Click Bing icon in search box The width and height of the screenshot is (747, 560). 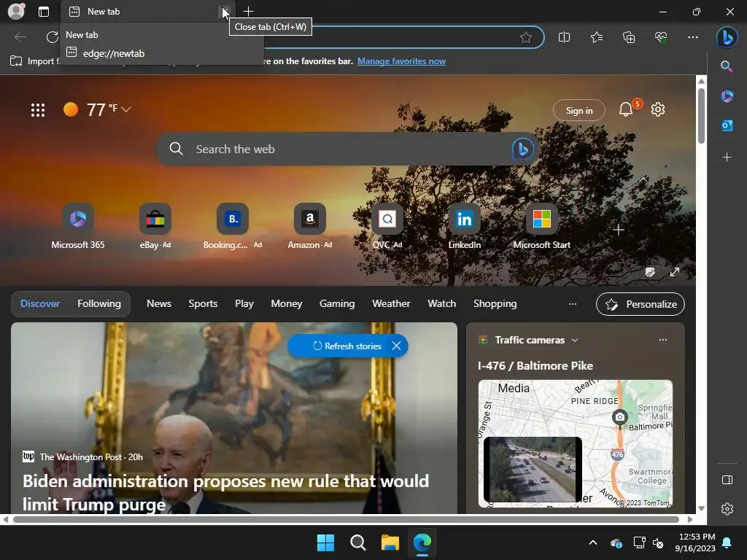tap(522, 149)
